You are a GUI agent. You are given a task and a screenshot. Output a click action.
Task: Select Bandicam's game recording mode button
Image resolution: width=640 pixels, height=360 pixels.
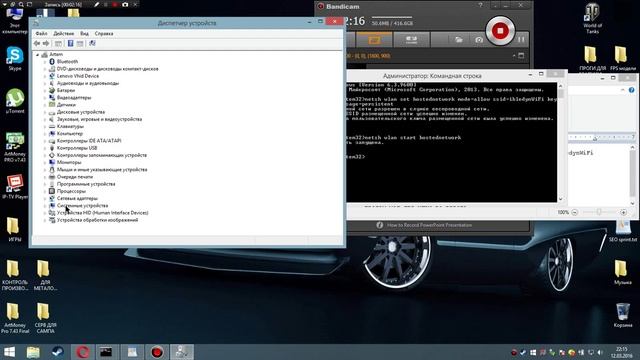pyautogui.click(x=411, y=40)
